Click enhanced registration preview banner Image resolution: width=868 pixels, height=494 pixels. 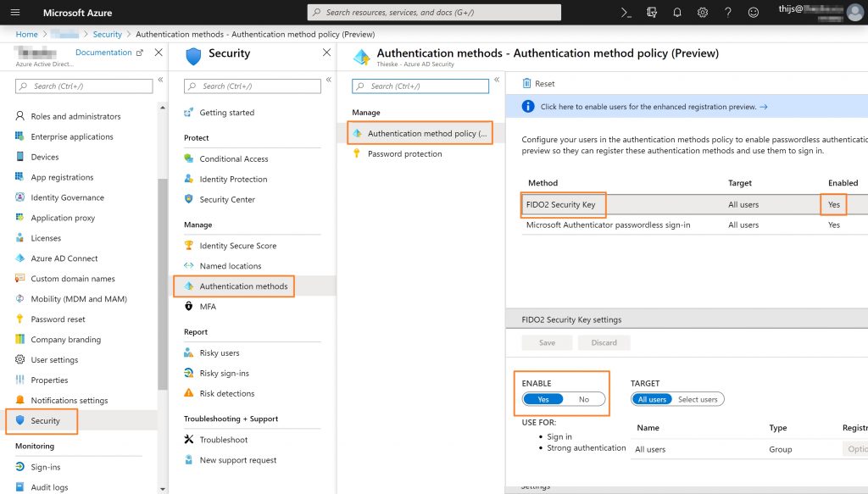pos(687,107)
